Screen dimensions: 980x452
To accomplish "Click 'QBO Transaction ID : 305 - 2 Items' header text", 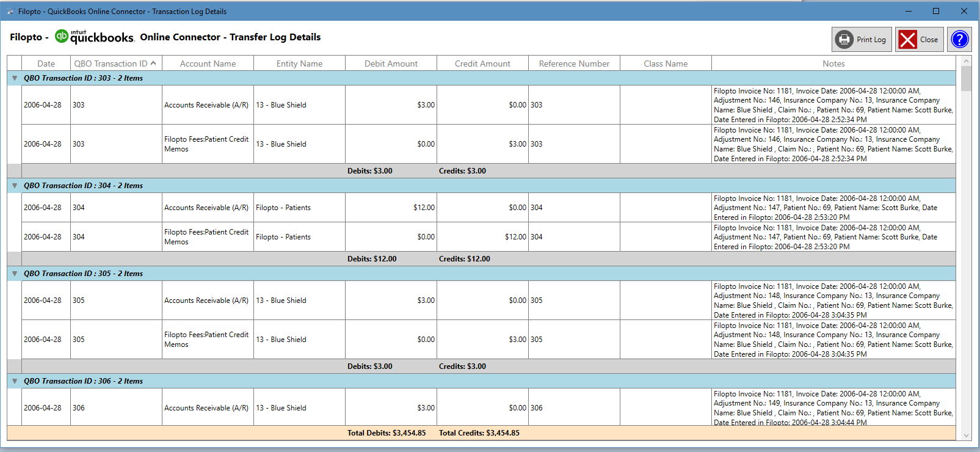I will tap(83, 274).
